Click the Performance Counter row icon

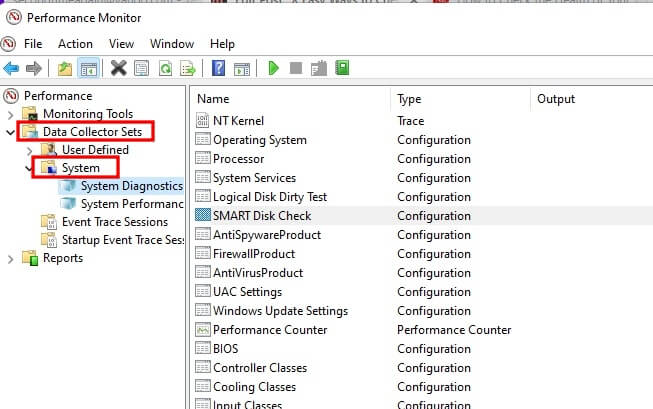(x=203, y=329)
